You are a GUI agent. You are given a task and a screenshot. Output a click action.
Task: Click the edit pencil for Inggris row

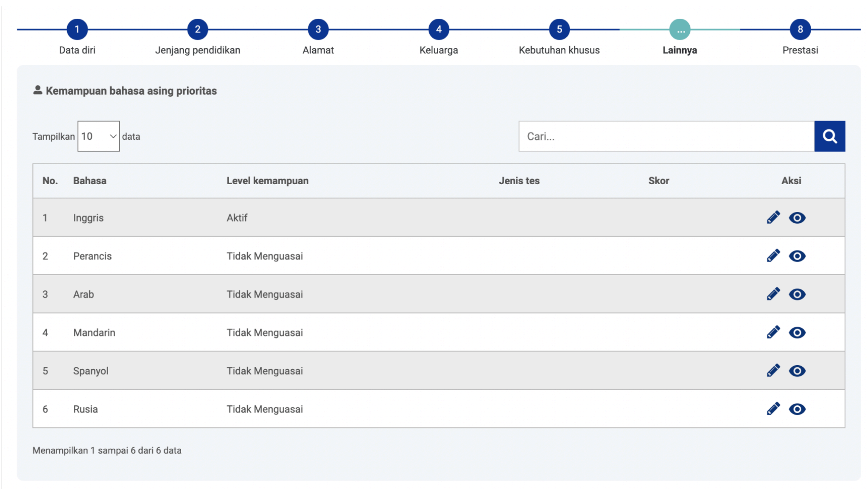[x=773, y=217]
